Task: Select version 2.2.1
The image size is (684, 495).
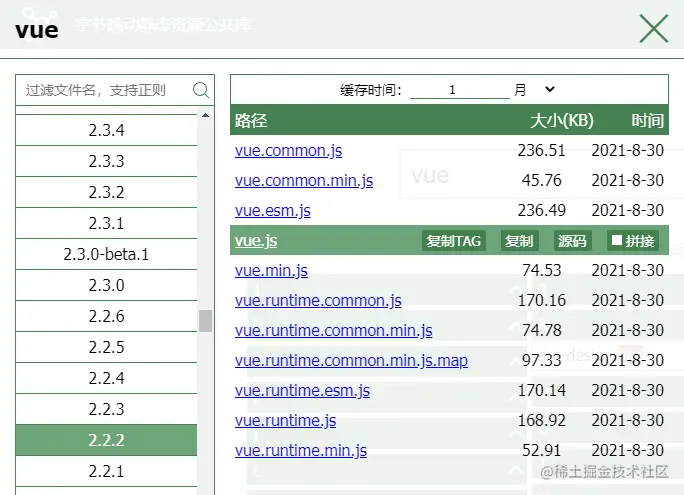Action: tap(106, 471)
